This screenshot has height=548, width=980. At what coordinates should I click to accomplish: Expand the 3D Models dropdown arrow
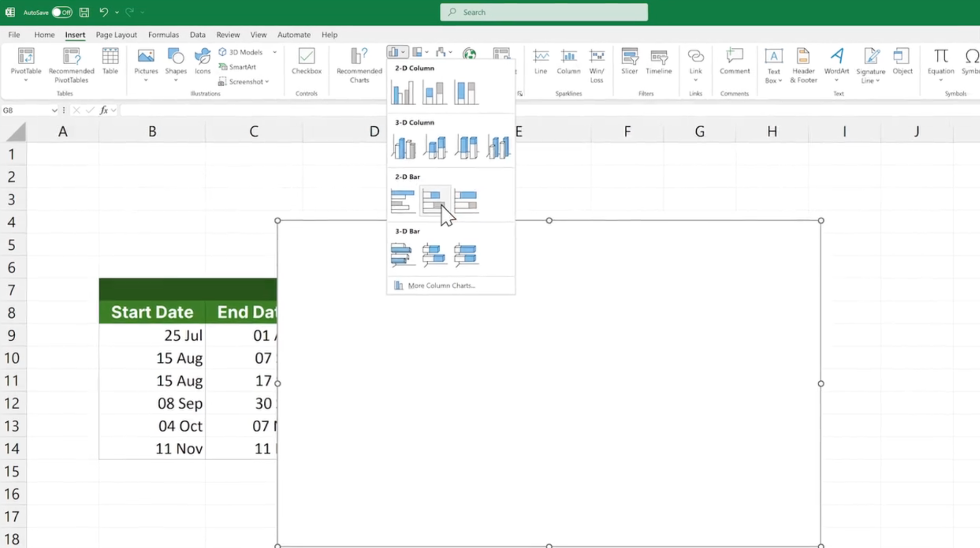click(x=274, y=52)
